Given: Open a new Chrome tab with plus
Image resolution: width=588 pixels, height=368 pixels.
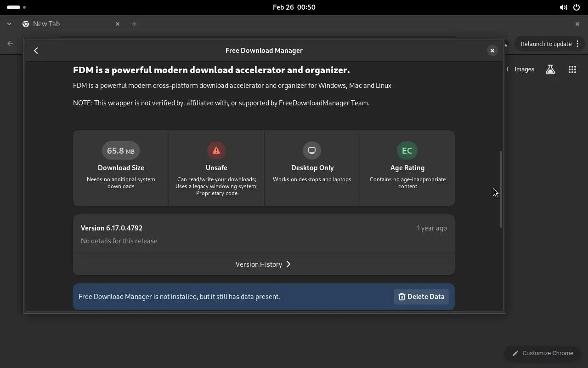Looking at the screenshot, I should coord(134,24).
